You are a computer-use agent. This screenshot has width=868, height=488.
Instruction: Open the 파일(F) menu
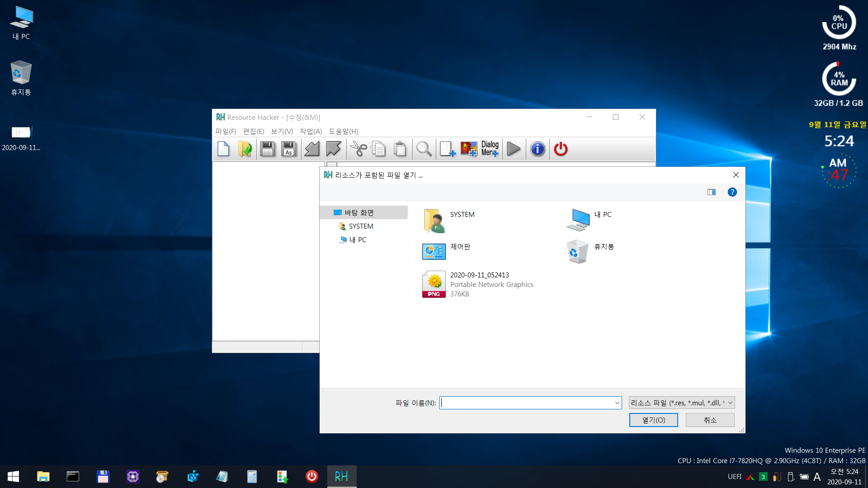[226, 131]
